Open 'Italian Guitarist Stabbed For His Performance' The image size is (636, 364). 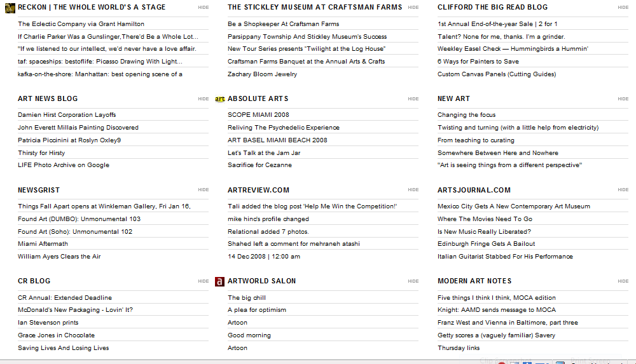tap(505, 256)
